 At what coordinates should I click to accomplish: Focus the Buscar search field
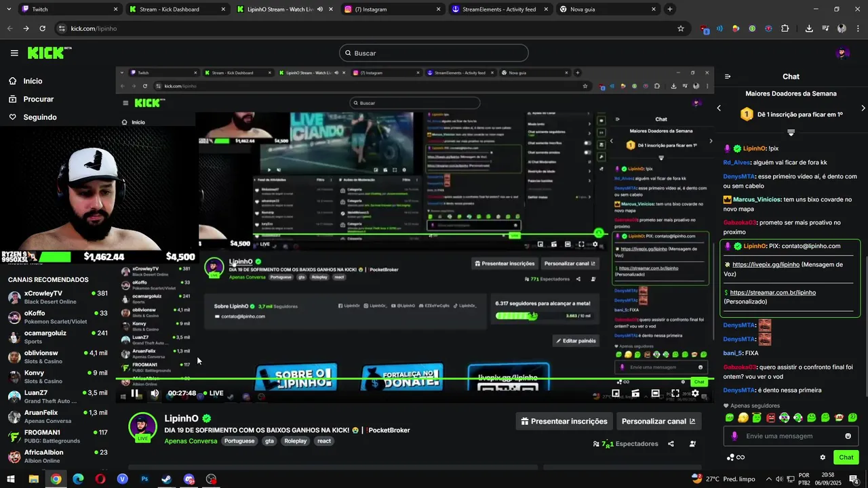434,53
